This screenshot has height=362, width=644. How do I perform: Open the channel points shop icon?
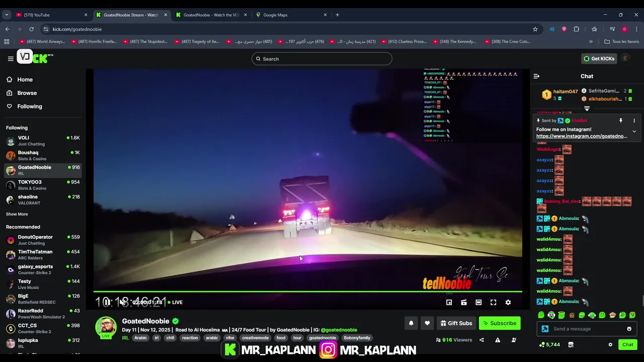(571, 344)
